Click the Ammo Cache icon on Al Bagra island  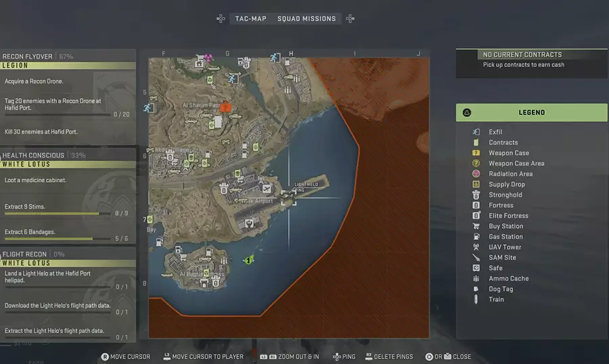coord(224,260)
